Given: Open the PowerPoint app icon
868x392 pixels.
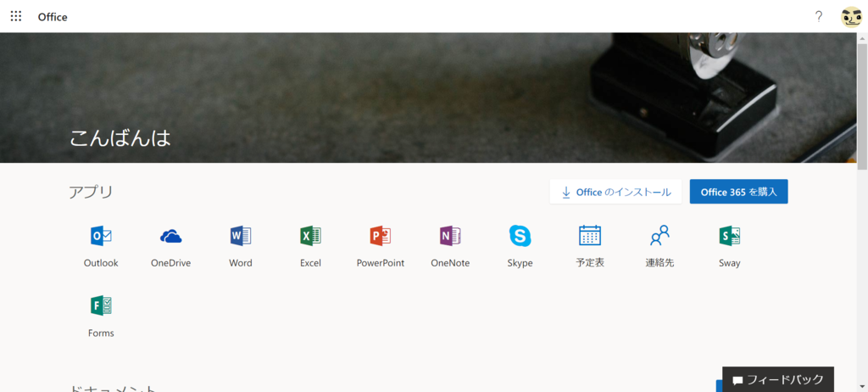Looking at the screenshot, I should 381,236.
